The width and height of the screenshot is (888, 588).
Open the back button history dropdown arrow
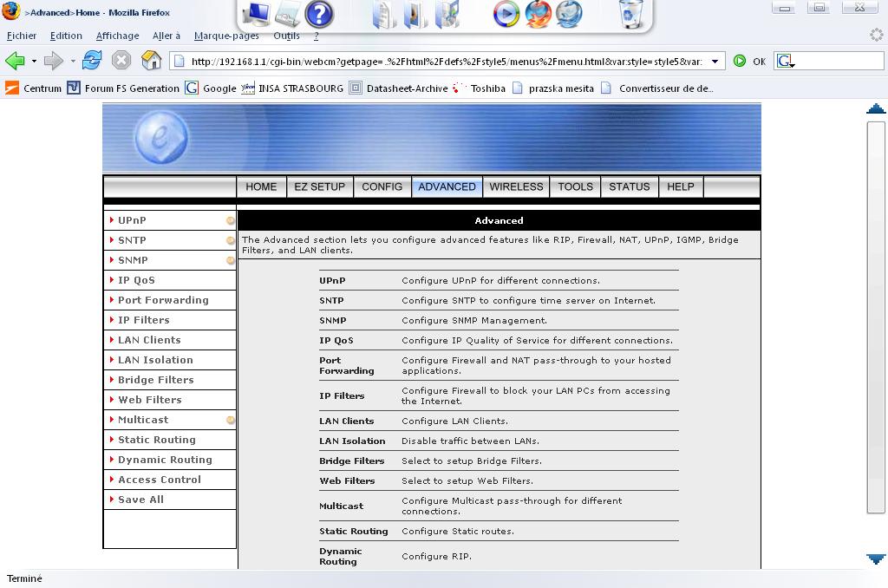[x=34, y=61]
